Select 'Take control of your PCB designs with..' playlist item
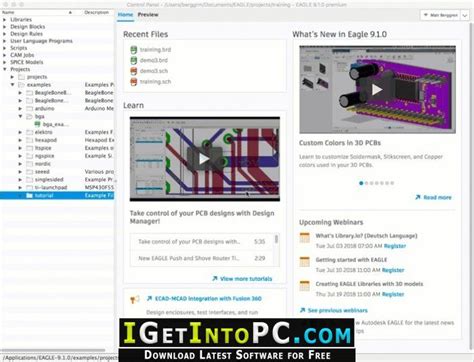This screenshot has height=362, width=474. [202, 242]
